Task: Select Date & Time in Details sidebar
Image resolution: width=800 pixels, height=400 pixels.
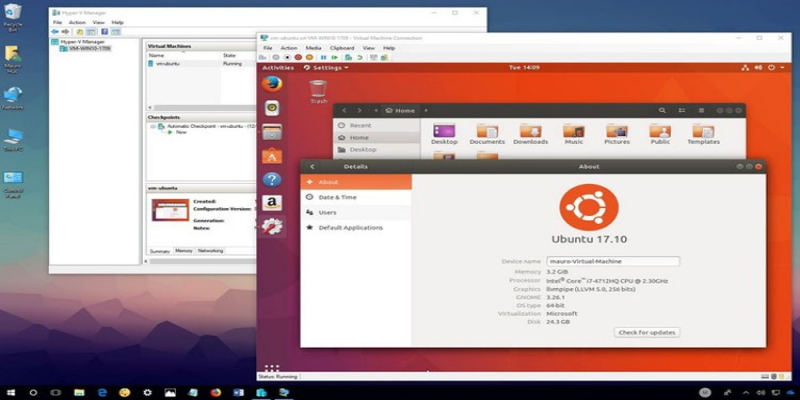Action: pos(337,197)
